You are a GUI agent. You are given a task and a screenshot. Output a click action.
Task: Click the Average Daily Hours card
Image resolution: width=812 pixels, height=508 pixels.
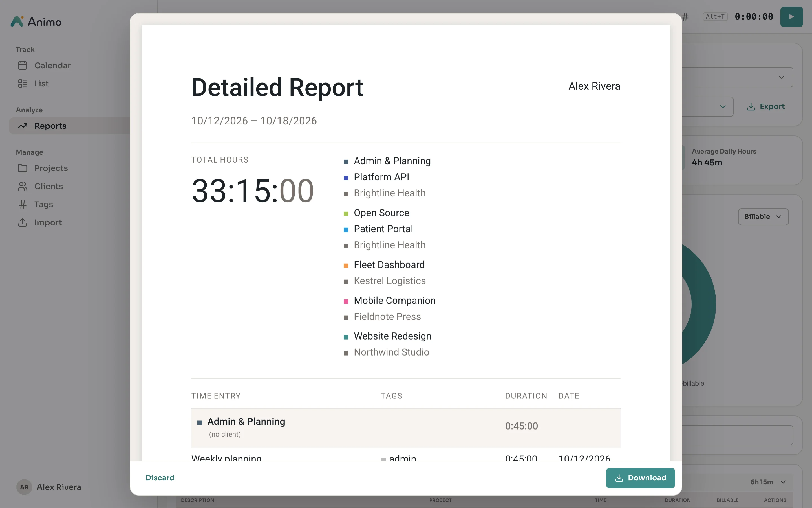[743, 160]
